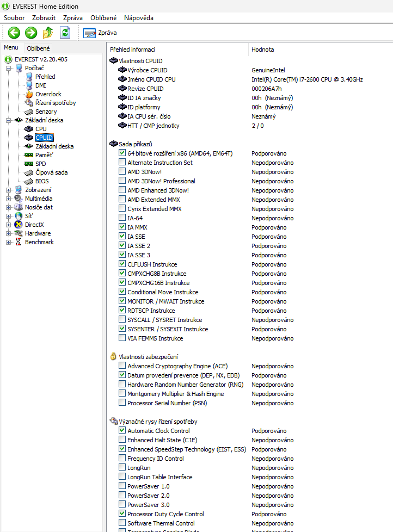Select the Síť network globe icon

click(x=19, y=216)
